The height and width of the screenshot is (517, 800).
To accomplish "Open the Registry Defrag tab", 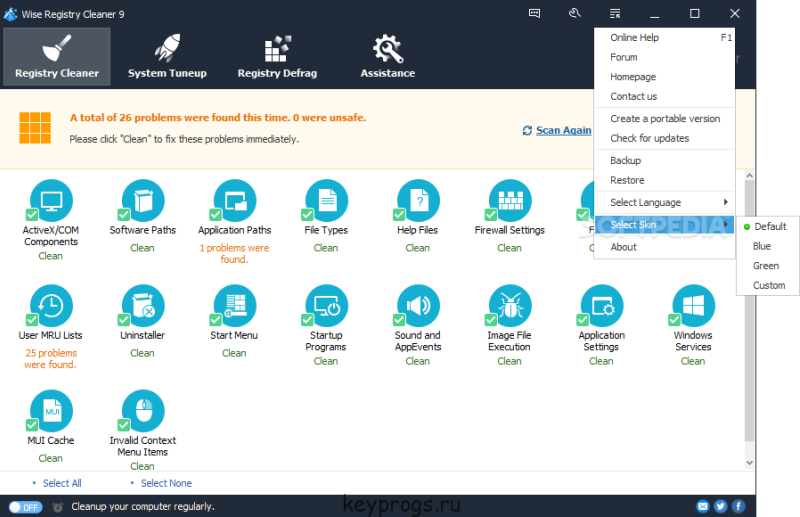I will 277,57.
